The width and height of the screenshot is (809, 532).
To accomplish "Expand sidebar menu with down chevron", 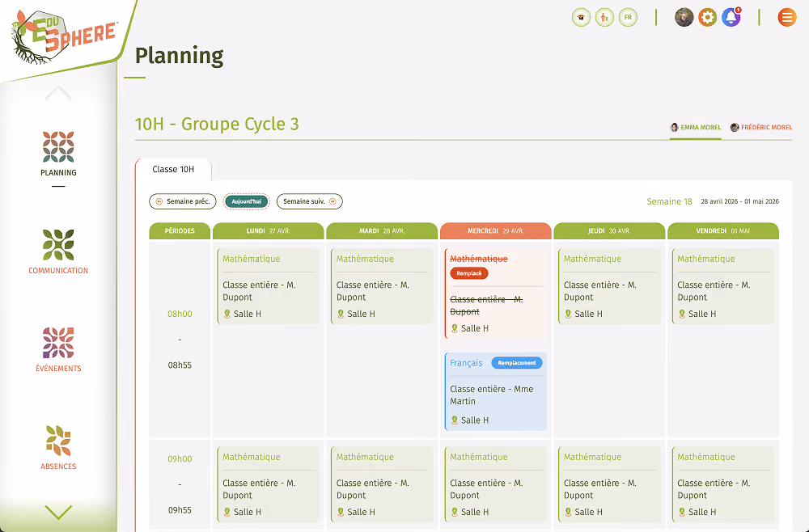I will 58,513.
